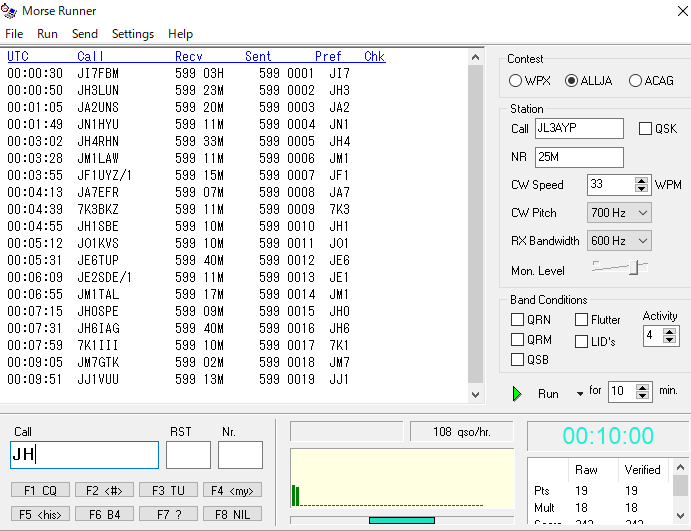This screenshot has width=691, height=531.
Task: Click the 00:10:00 timer display
Action: click(x=608, y=436)
